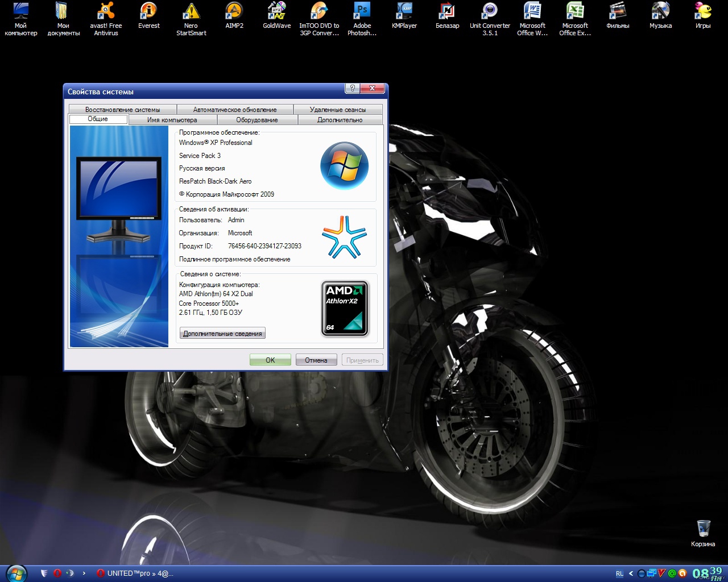Screen dimensions: 728x582
Task: Click the Windows logo in dialog
Action: tap(345, 165)
